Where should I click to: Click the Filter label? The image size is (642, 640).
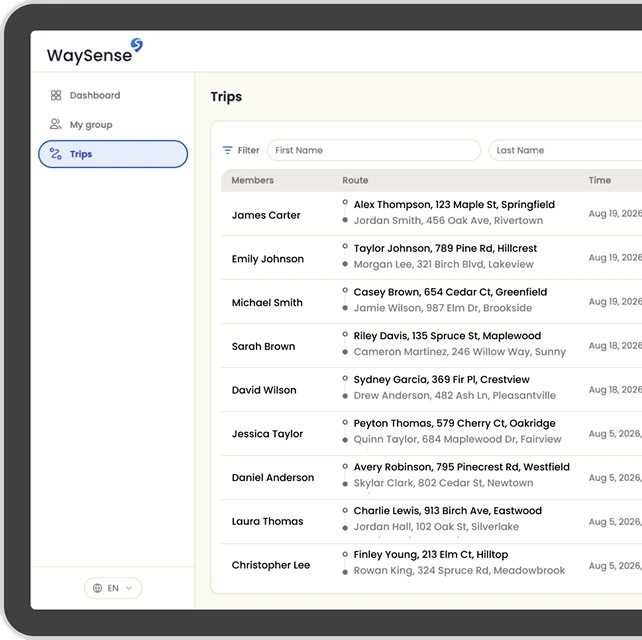(x=249, y=150)
